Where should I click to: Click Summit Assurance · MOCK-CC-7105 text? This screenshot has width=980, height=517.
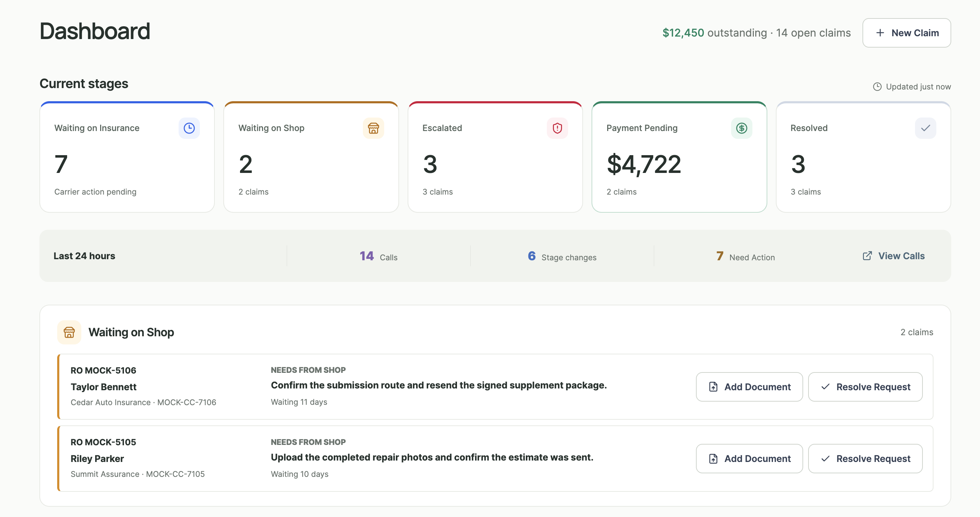(x=138, y=474)
